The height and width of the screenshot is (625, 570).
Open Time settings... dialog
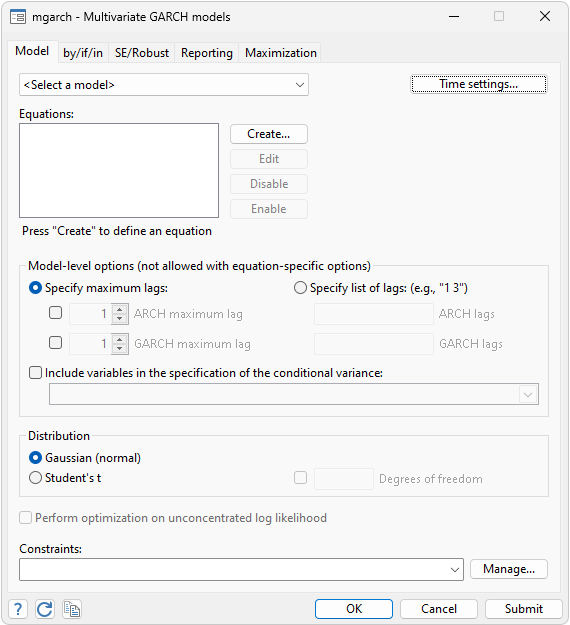(x=479, y=84)
